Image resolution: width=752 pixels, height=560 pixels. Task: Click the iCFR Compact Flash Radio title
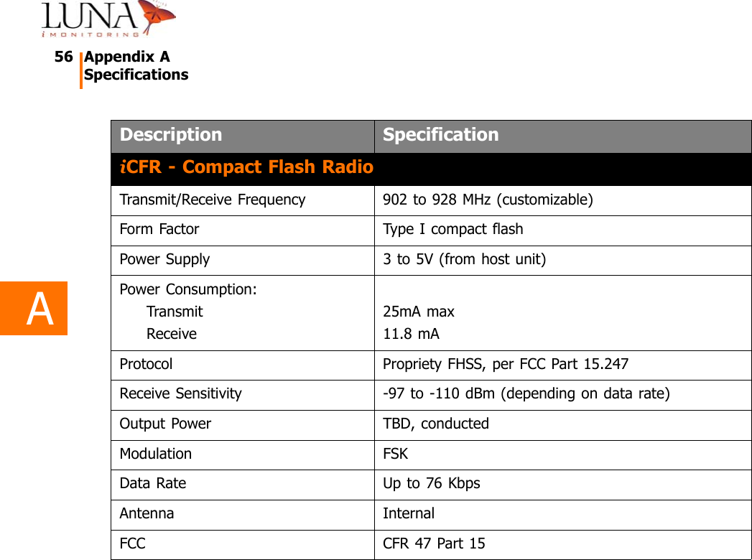246,167
